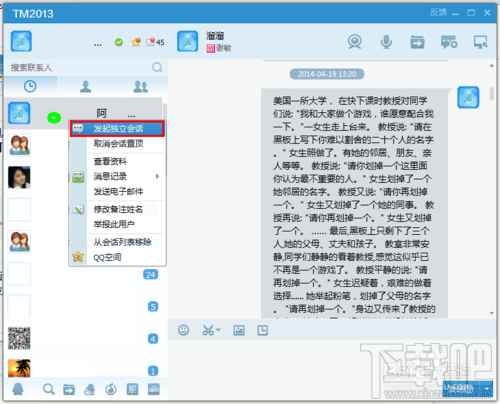Open the 照 photo icon in bottom bar
This screenshot has width=500, height=404.
(x=132, y=389)
